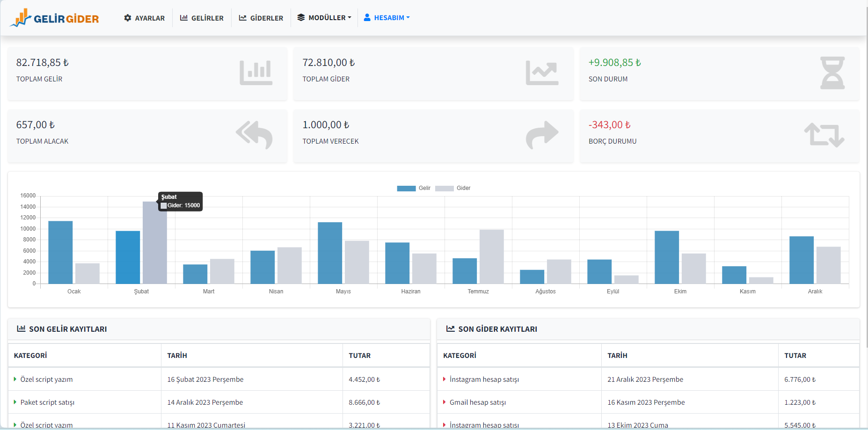
Task: Toggle the Gider legend swatch
Action: click(x=444, y=188)
